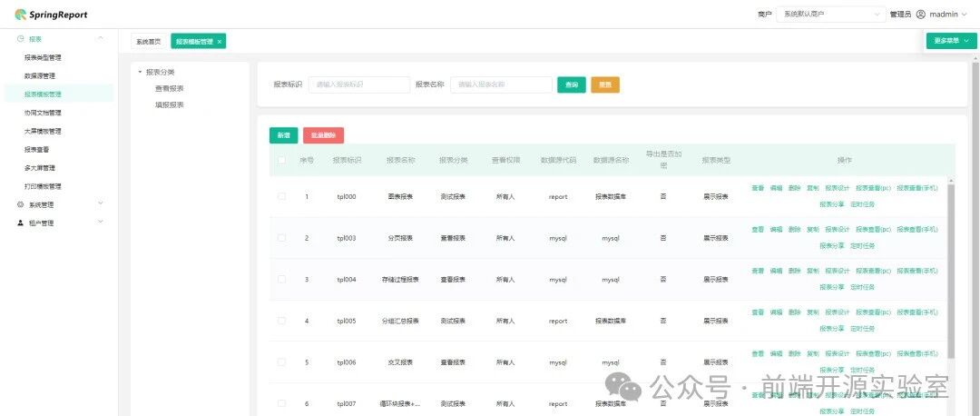
Task: Collapse the 报表分类 tree node
Action: tap(140, 72)
